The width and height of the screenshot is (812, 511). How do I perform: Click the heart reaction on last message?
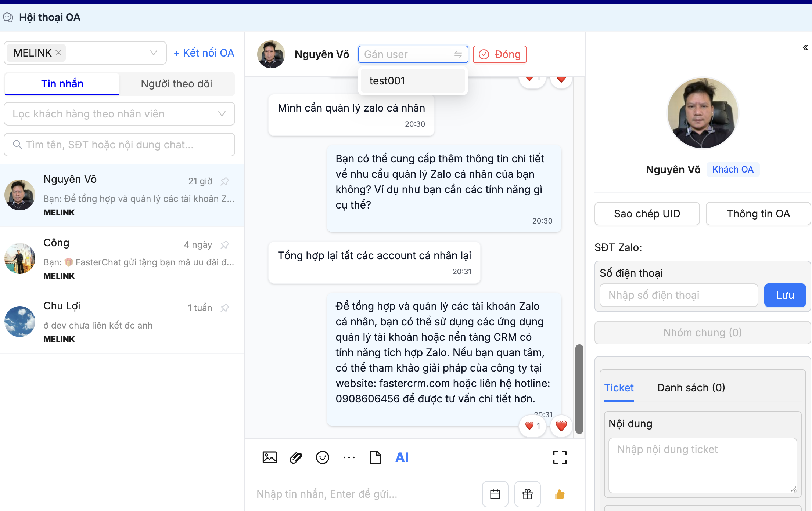pyautogui.click(x=561, y=426)
